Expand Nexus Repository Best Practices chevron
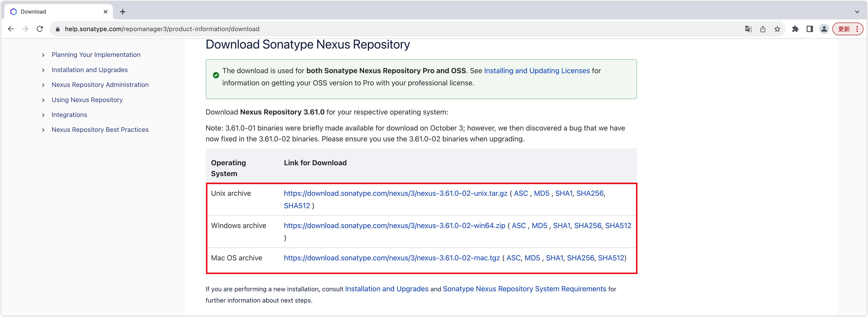 [x=43, y=130]
